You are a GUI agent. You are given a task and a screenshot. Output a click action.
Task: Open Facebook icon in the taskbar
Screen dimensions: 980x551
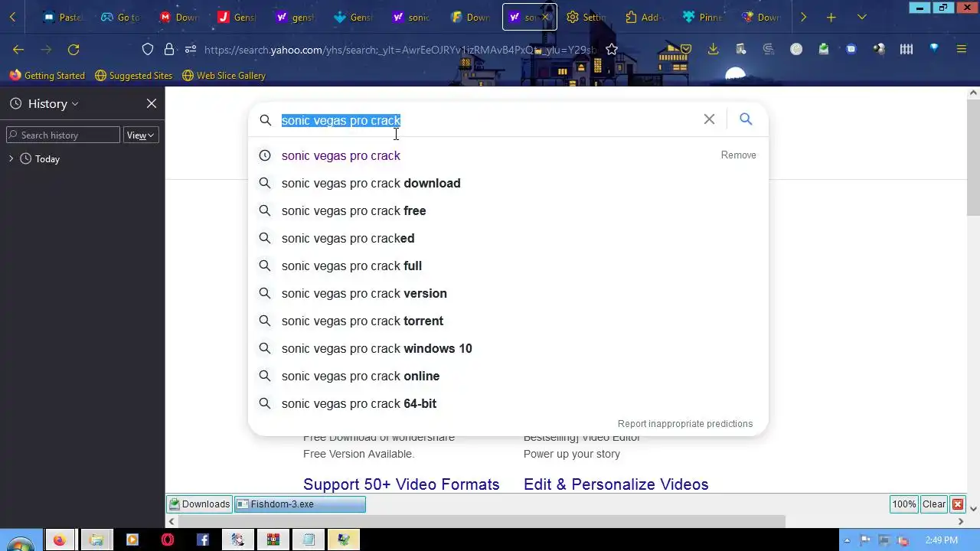[203, 540]
